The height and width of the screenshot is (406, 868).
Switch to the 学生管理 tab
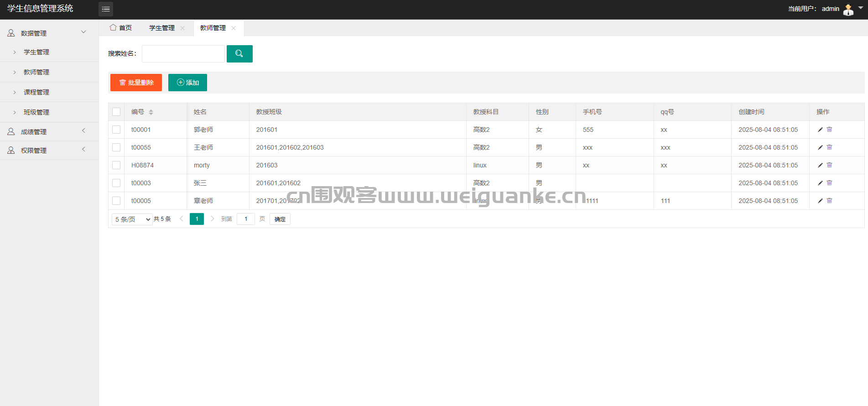coord(162,28)
